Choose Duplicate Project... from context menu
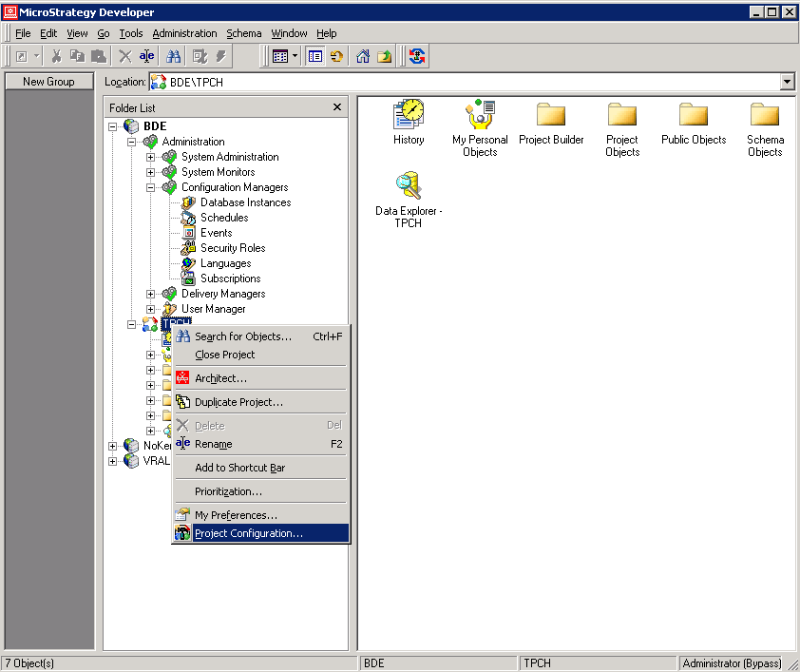 pos(261,402)
